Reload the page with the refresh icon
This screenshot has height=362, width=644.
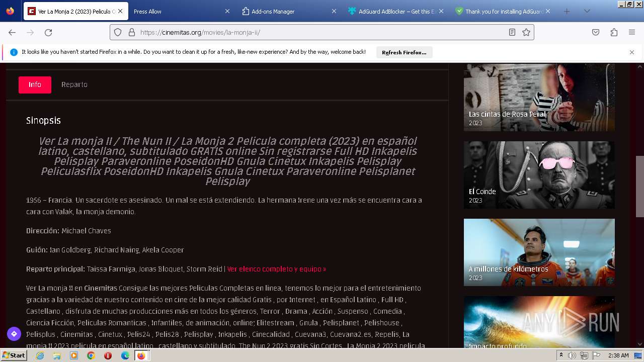coord(48,32)
